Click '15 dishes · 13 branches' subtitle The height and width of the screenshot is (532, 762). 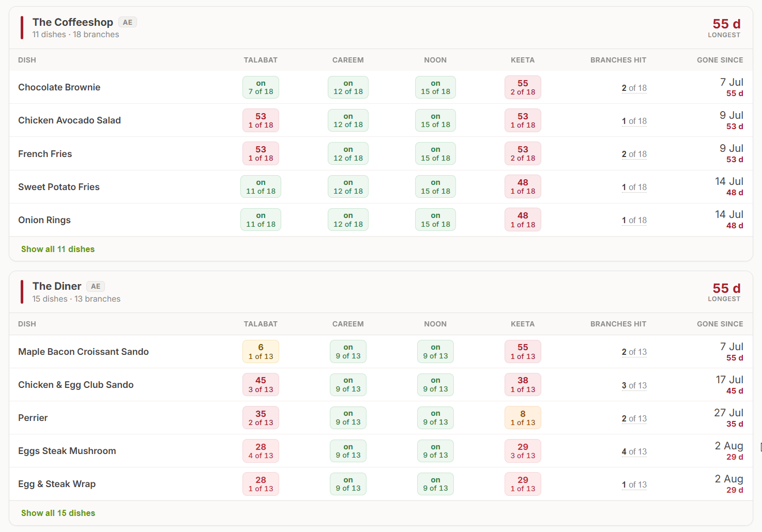coord(76,299)
